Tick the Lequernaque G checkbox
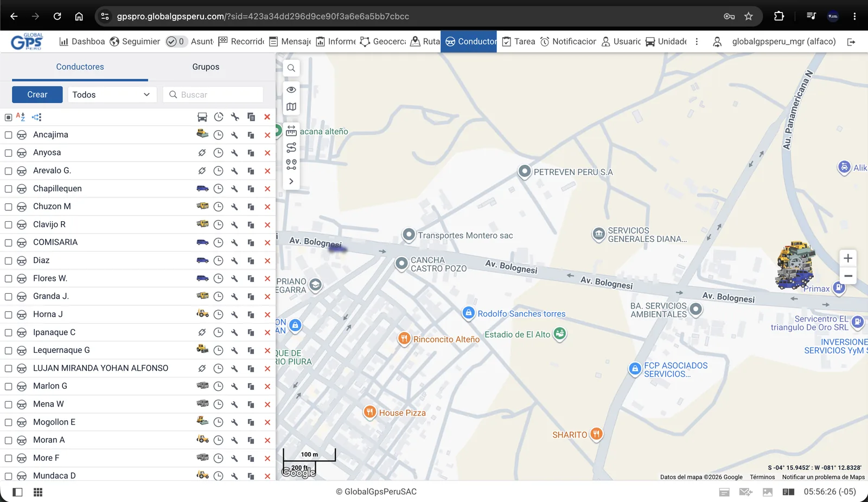 (x=8, y=351)
